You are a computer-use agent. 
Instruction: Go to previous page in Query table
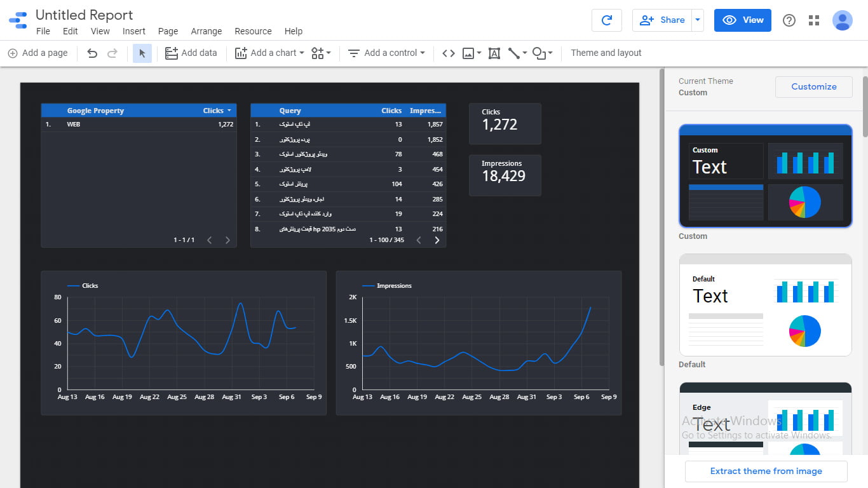(419, 240)
